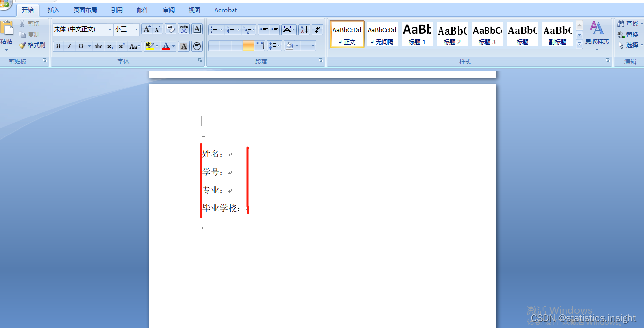Click the shading paint bucket icon
The image size is (644, 328).
click(290, 46)
